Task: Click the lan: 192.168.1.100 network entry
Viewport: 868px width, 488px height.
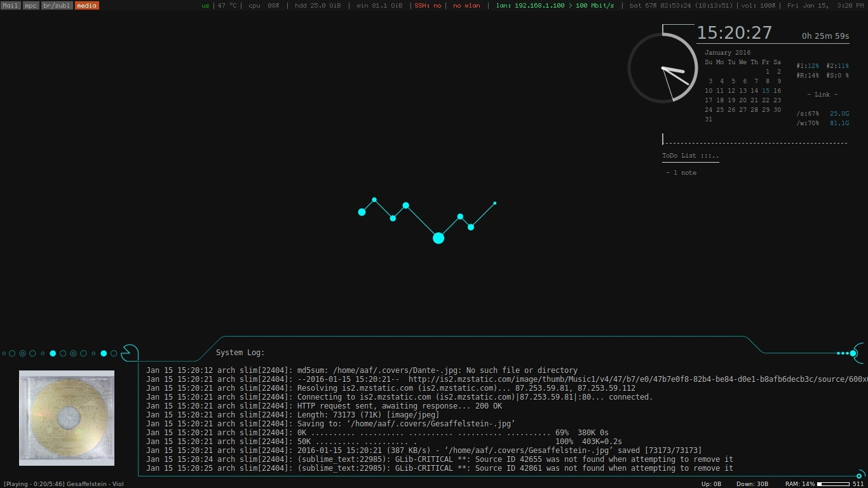Action: point(555,5)
